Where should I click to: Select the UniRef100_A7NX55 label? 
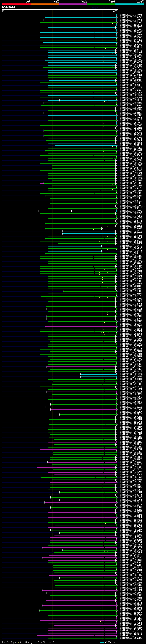point(131,211)
